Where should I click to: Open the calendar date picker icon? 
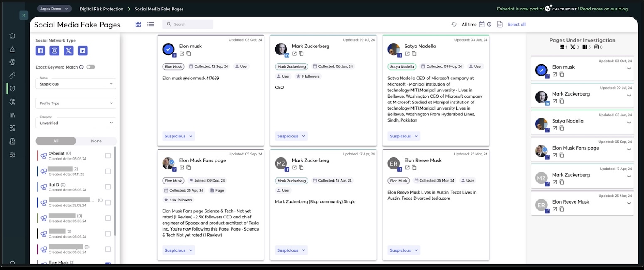point(481,25)
